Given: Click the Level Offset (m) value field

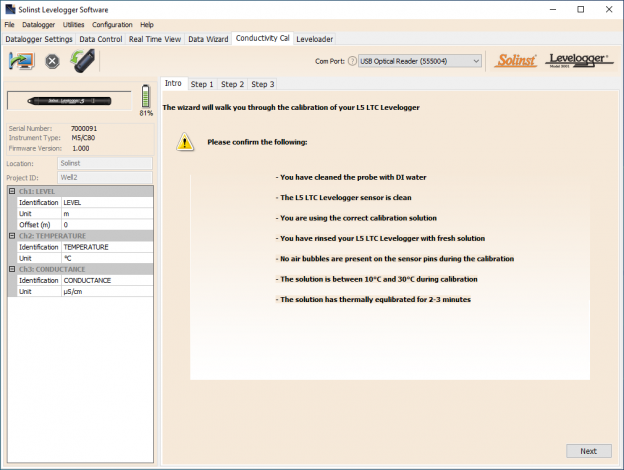Looking at the screenshot, I should [x=106, y=224].
